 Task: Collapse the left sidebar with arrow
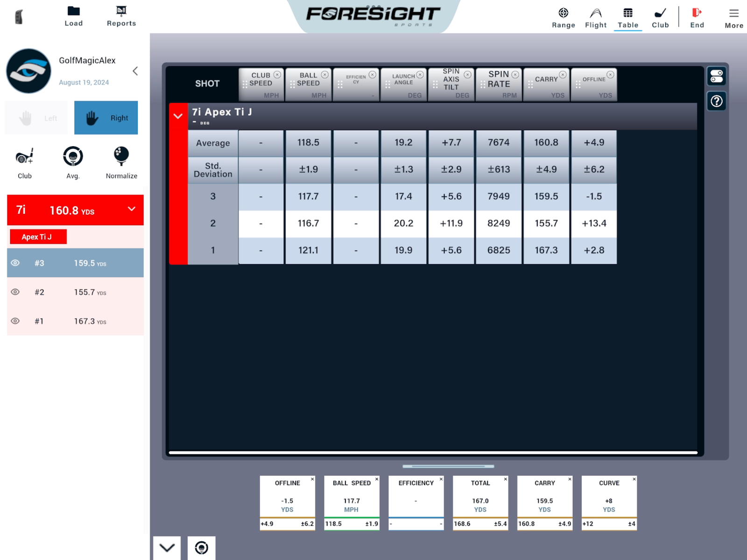pos(135,71)
